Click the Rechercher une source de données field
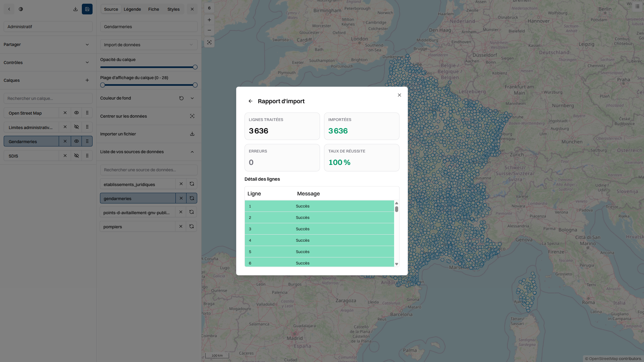Screen dimensions: 644x362 click(149, 170)
